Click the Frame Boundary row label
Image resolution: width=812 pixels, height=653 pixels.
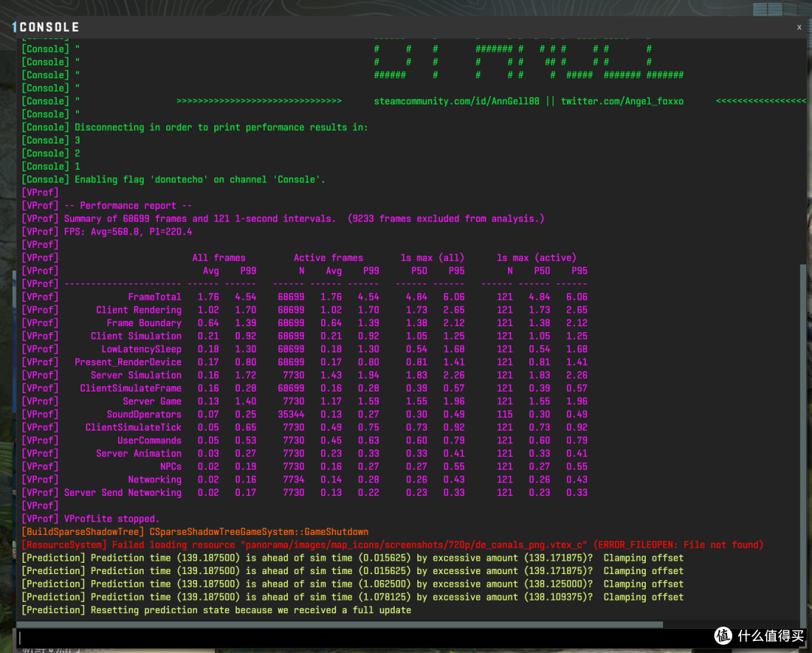[144, 323]
